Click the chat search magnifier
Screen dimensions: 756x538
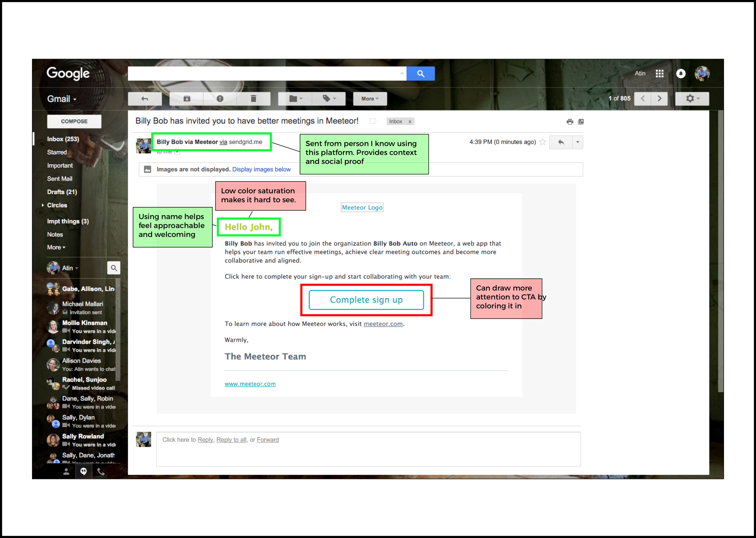113,268
